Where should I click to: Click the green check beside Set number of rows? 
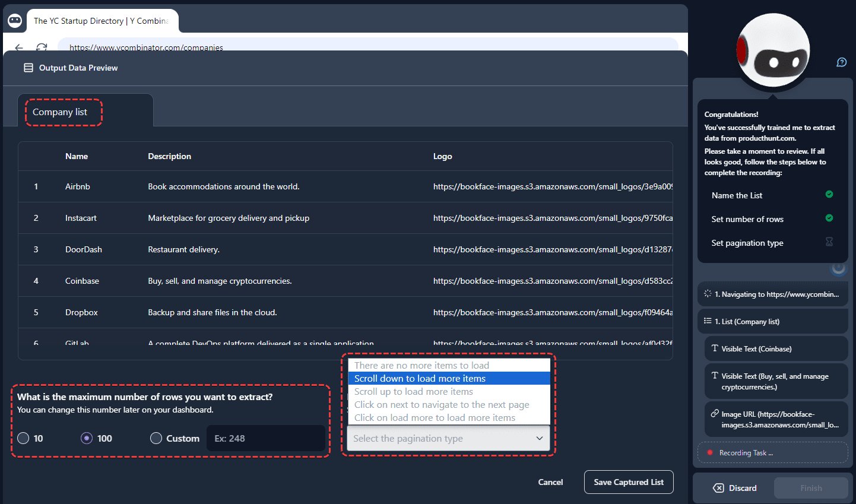pyautogui.click(x=829, y=218)
